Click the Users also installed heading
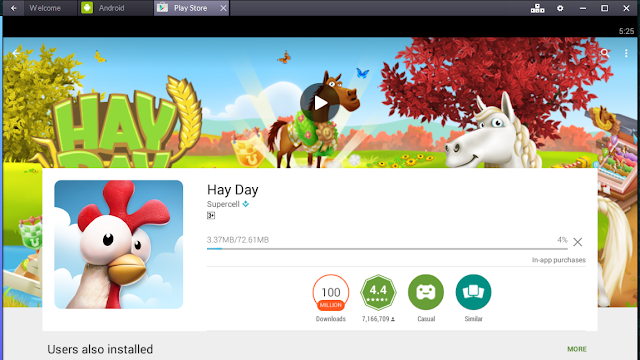Screen dimensions: 640x360 point(100,349)
